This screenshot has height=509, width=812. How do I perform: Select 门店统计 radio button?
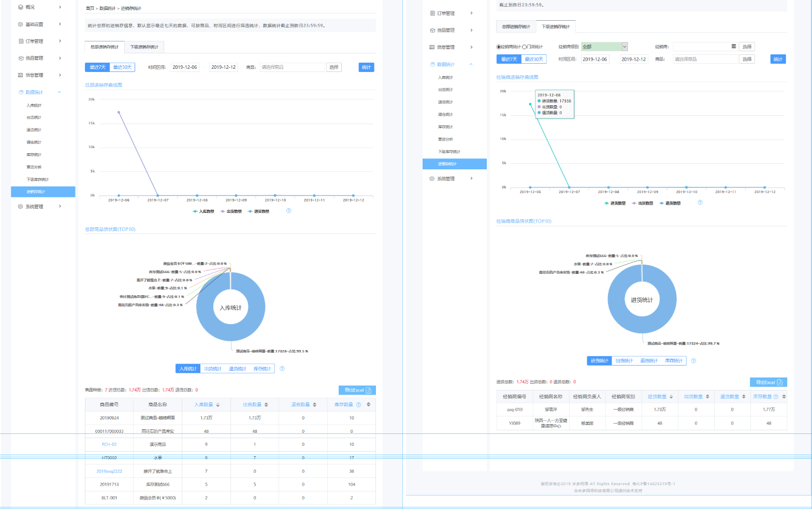pos(524,47)
